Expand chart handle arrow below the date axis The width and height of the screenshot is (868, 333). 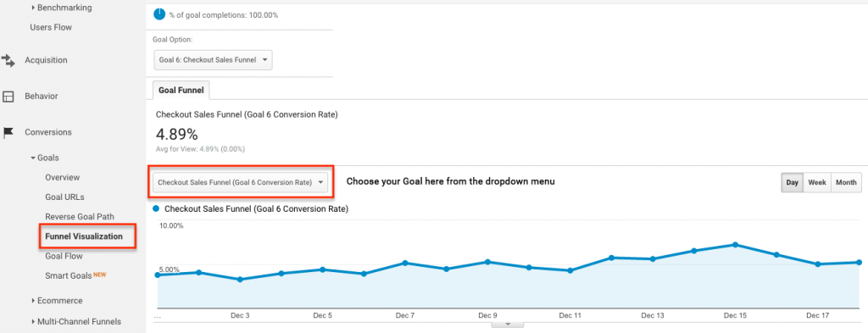(508, 325)
